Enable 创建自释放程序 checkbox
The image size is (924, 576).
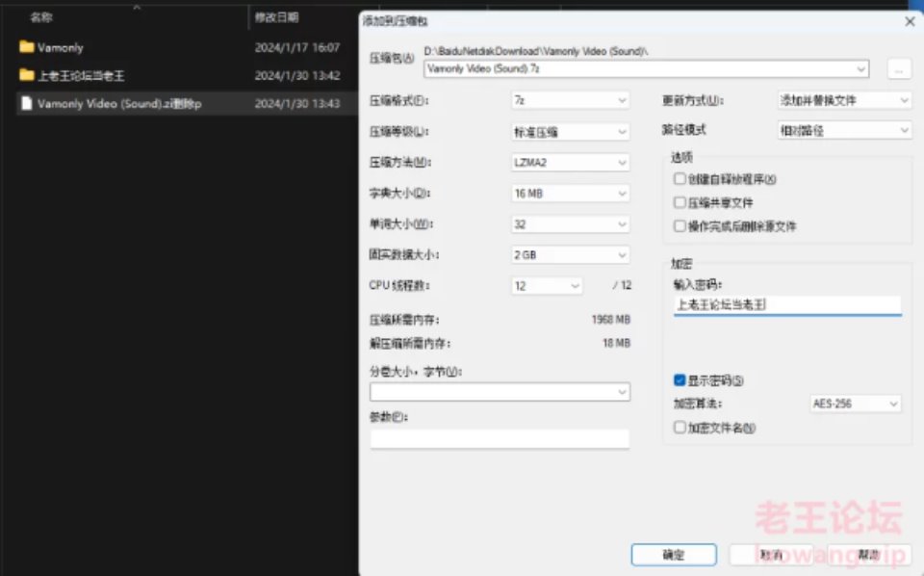click(680, 179)
